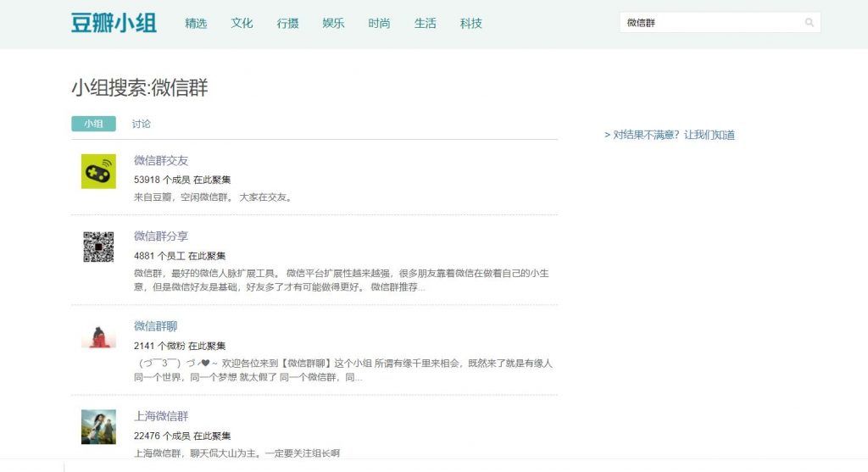Open the 微信群聊 group link
Screen dimensions: 868x472
[x=156, y=326]
